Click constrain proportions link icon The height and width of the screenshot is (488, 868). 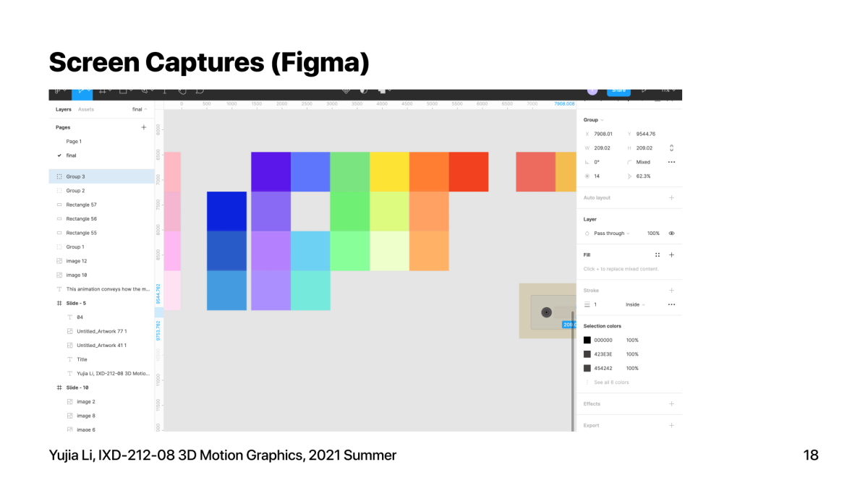click(x=671, y=147)
